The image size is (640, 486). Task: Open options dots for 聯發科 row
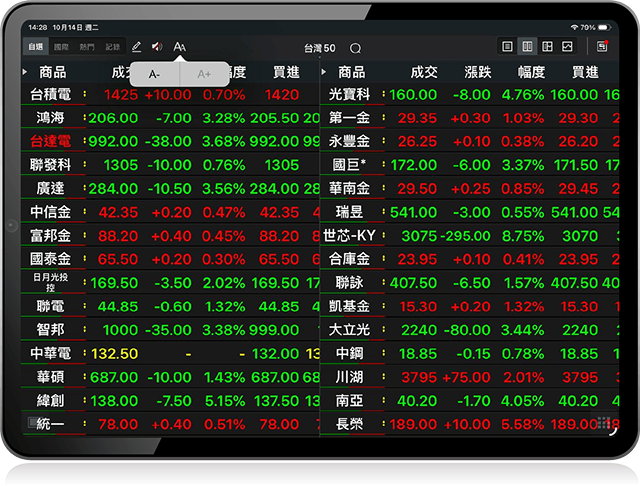[84, 164]
